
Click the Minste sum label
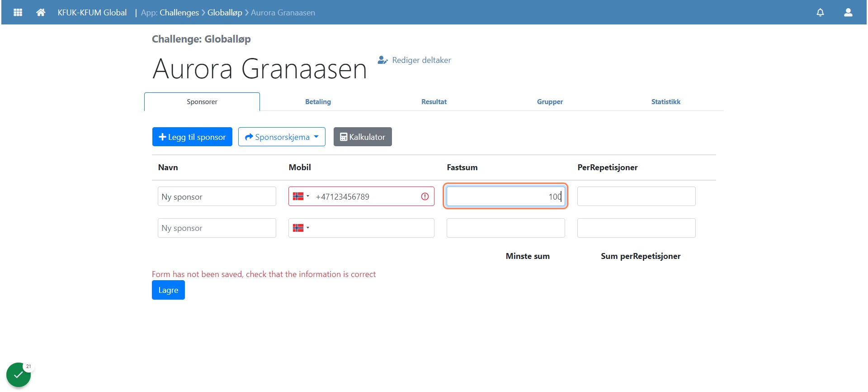coord(528,256)
